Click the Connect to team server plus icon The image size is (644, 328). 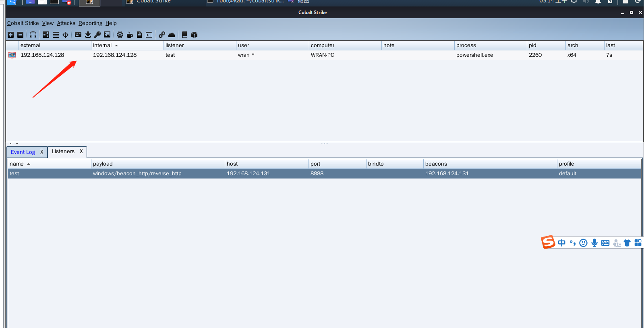(x=11, y=35)
